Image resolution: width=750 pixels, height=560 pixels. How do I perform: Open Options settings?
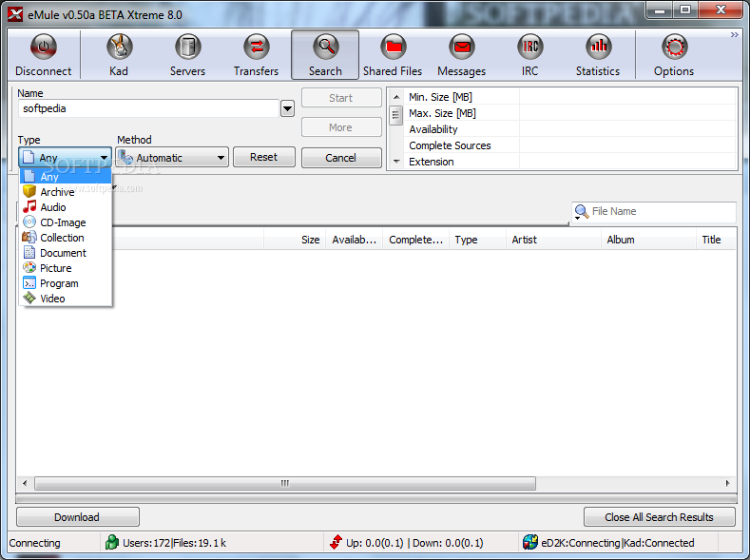[x=674, y=55]
